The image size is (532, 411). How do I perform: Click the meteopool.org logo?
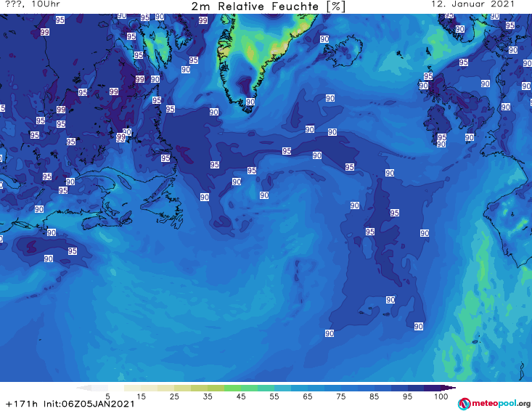[494, 404]
